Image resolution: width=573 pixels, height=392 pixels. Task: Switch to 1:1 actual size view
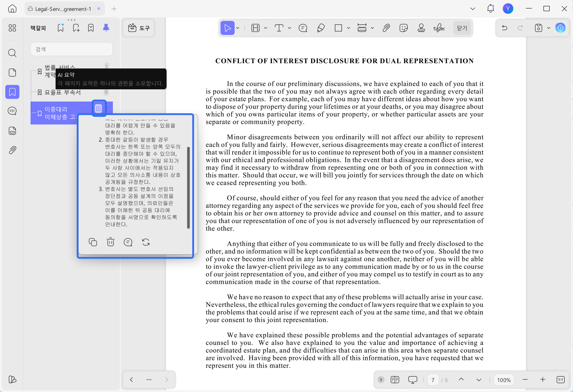point(561,380)
